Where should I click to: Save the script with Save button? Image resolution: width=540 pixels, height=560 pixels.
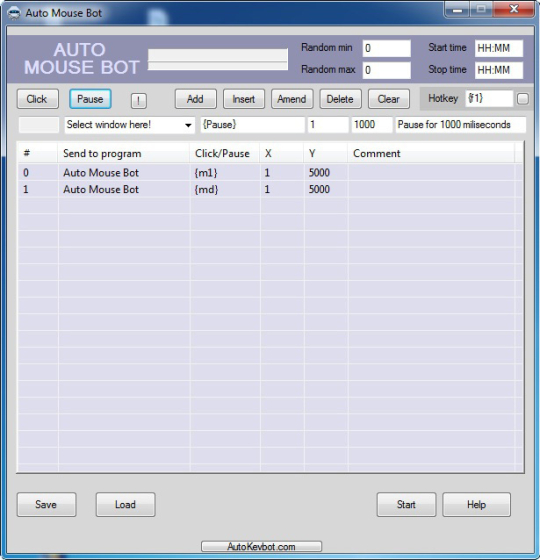[46, 505]
